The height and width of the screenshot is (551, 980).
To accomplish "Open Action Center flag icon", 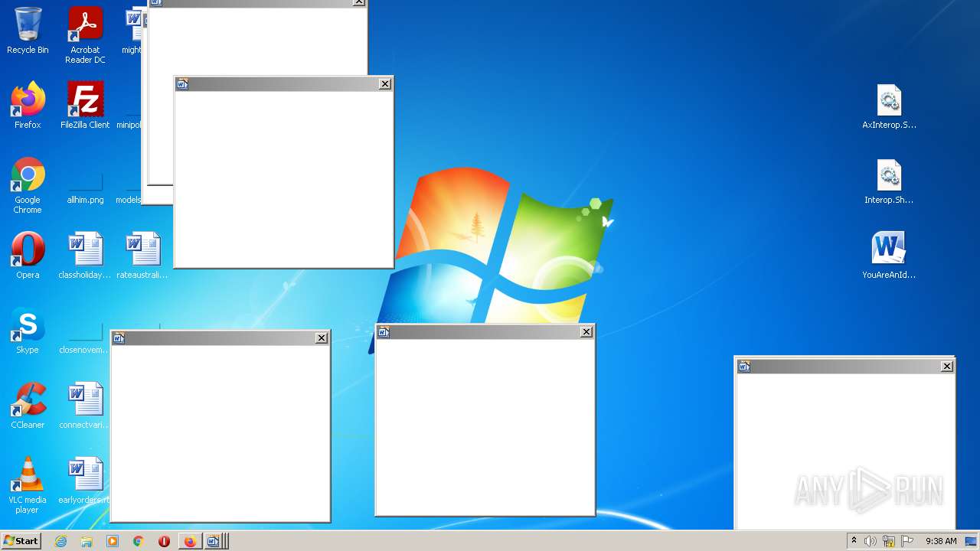I will (x=907, y=541).
